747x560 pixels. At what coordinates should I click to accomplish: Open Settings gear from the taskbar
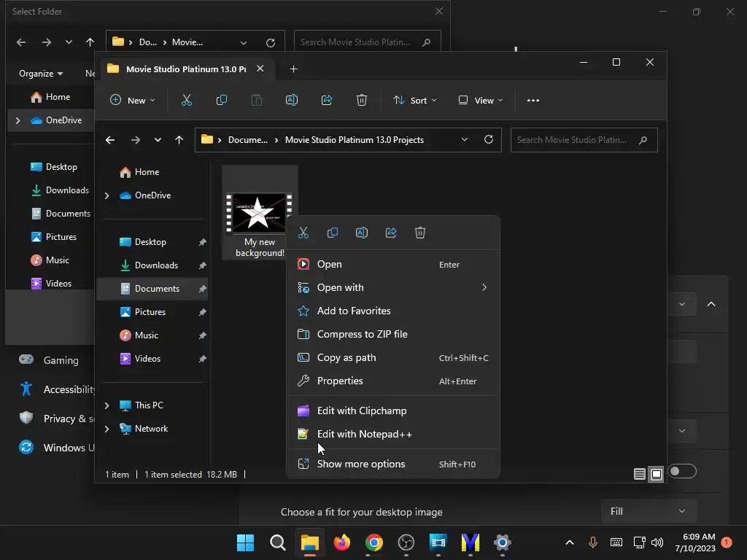(502, 542)
